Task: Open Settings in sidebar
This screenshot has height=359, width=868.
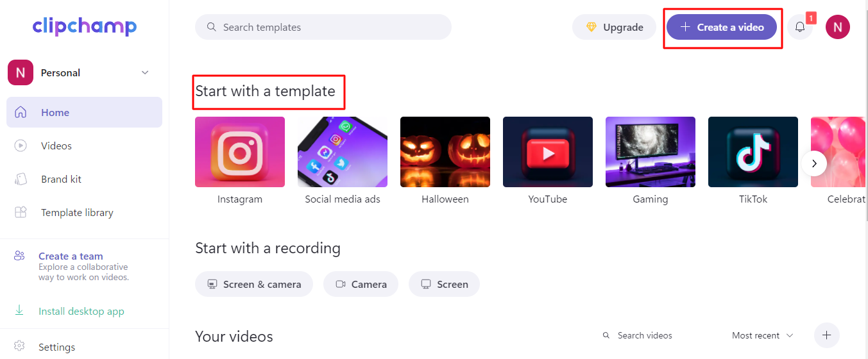Action: pyautogui.click(x=56, y=347)
